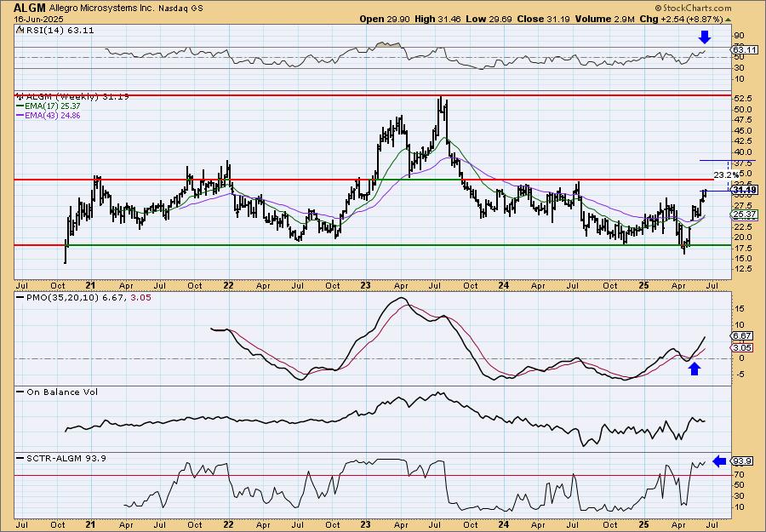
Task: Click the EMA(17) 25.37 legend text
Action: [53, 106]
